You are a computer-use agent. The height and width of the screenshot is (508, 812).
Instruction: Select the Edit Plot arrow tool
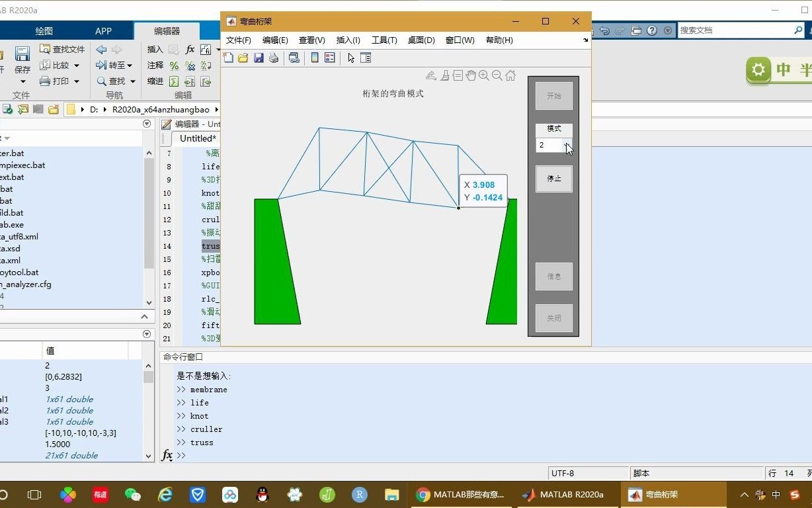pos(351,58)
